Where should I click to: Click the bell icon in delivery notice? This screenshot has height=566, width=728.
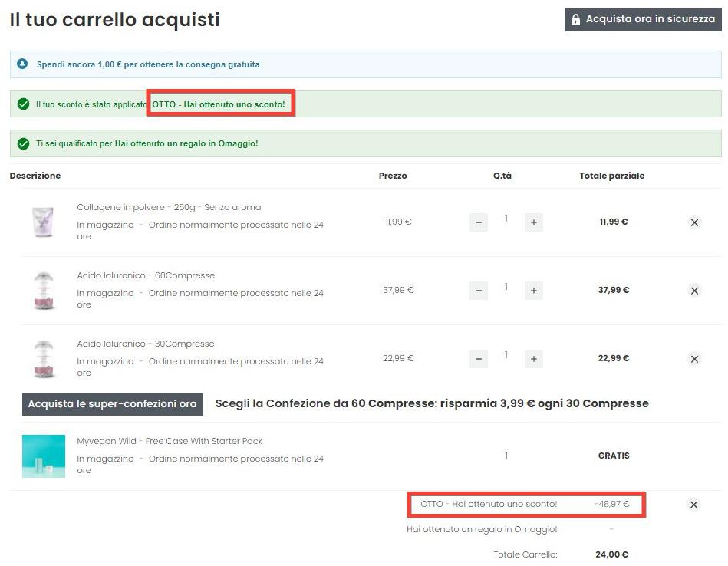tap(23, 64)
